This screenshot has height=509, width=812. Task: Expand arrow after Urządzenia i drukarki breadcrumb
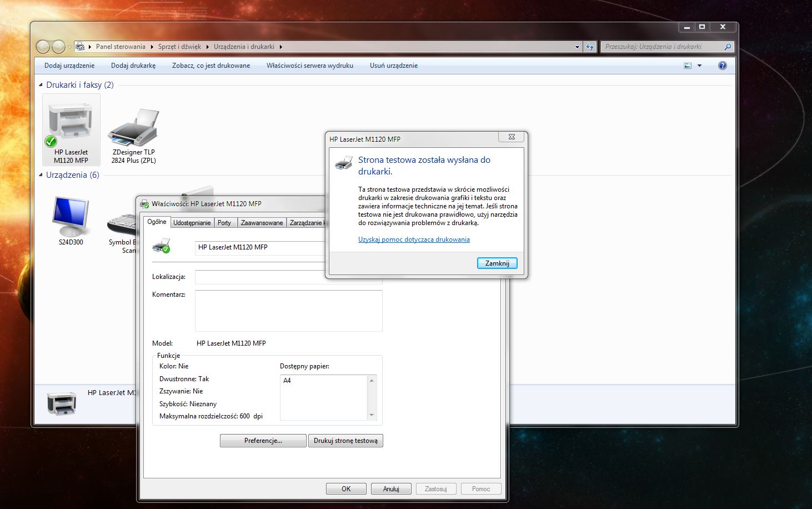(x=280, y=47)
